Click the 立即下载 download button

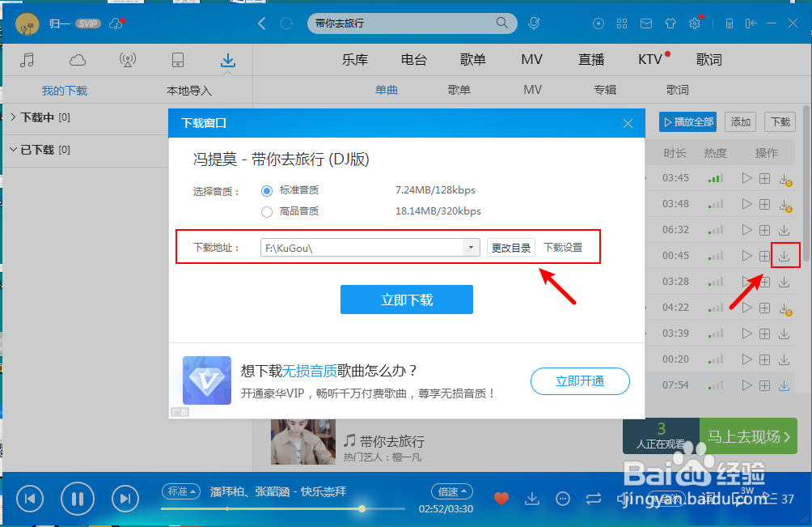(406, 299)
